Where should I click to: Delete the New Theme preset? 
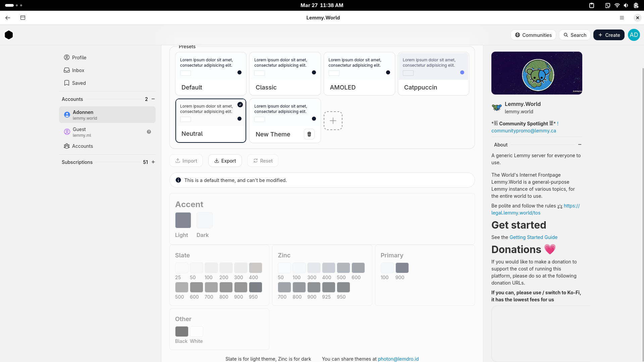tap(309, 134)
